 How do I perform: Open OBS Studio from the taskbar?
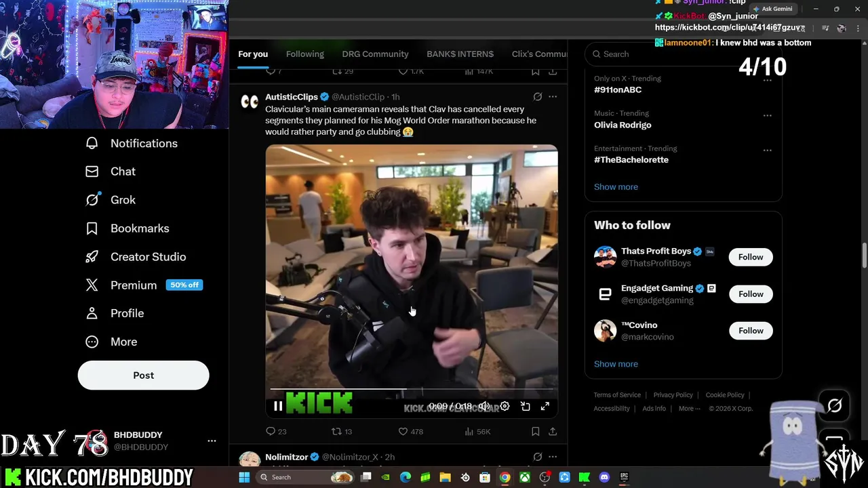pyautogui.click(x=545, y=477)
